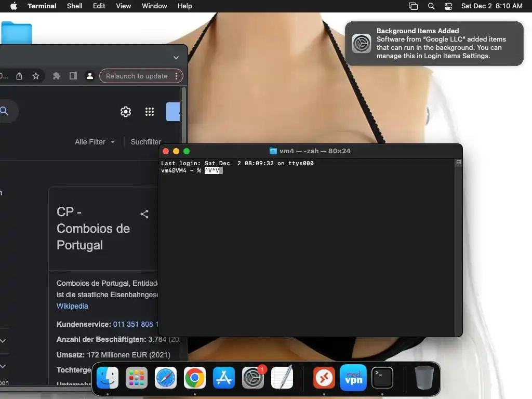Expand the upper chevron at Chrome left edge
Viewport: 532px width, 399px height.
3,341
